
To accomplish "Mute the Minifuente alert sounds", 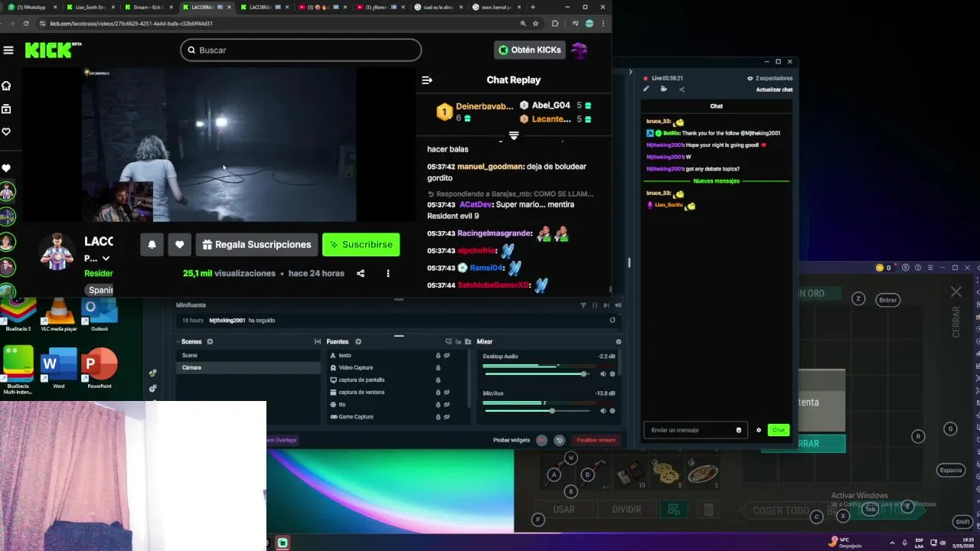I will pos(619,305).
